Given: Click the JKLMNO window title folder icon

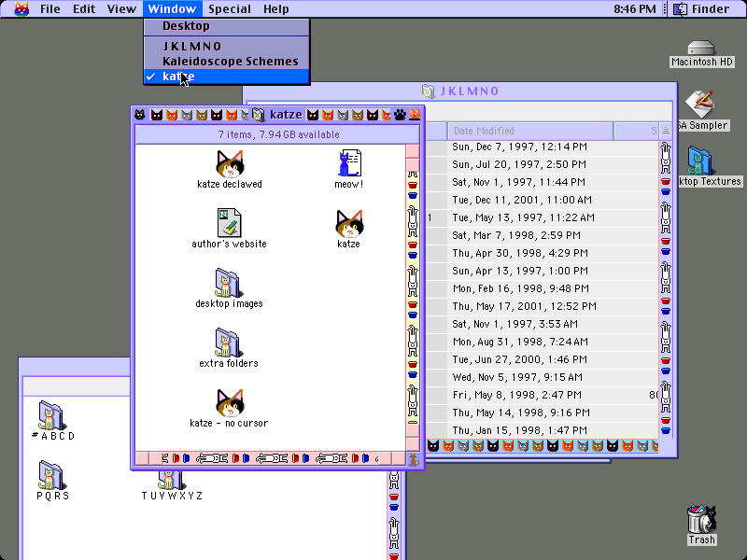Looking at the screenshot, I should [428, 91].
